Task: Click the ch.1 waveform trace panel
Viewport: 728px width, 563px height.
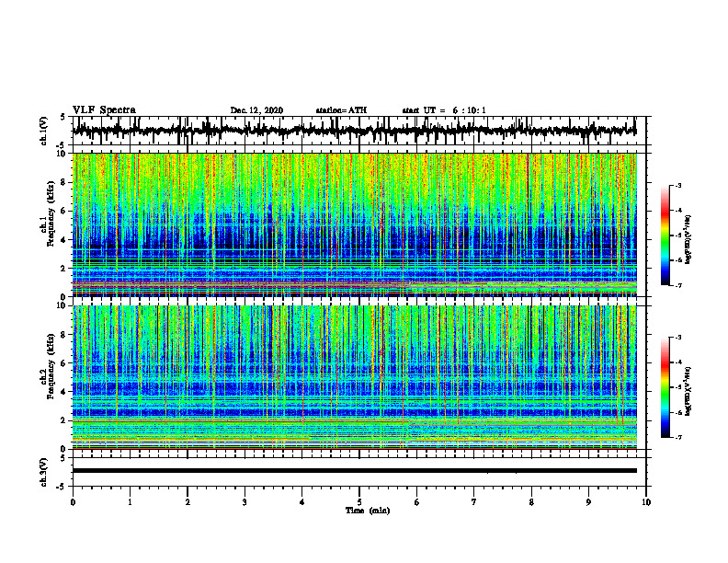Action: [358, 131]
